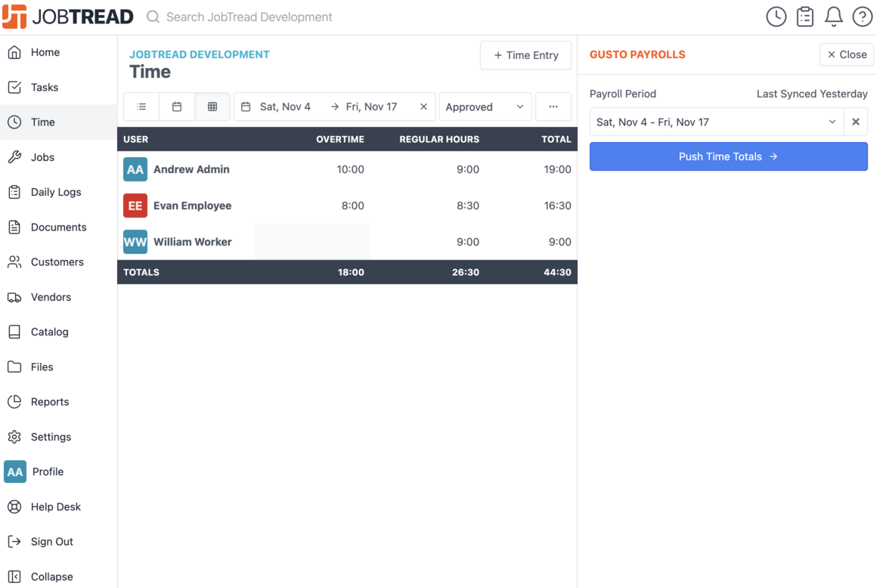This screenshot has height=588, width=877.
Task: Open the clipboard daily log header icon
Action: (805, 17)
